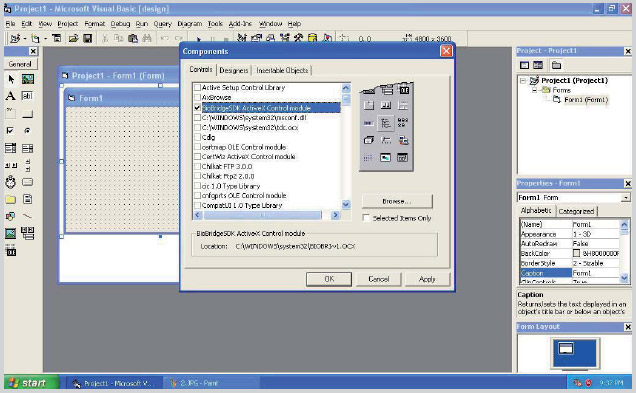The width and height of the screenshot is (636, 393).
Task: Check certmap OLE Control module
Action: coord(198,147)
